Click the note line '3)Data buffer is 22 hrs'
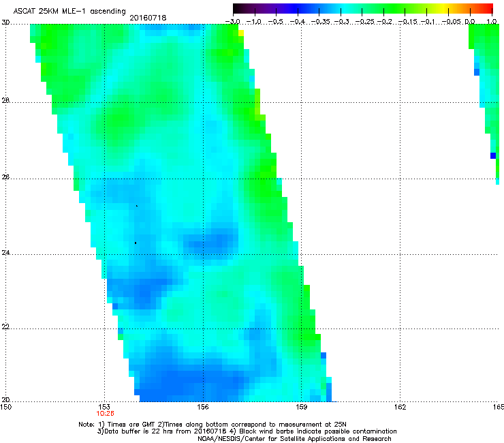Viewport: 504px width, 443px height. pos(247,431)
